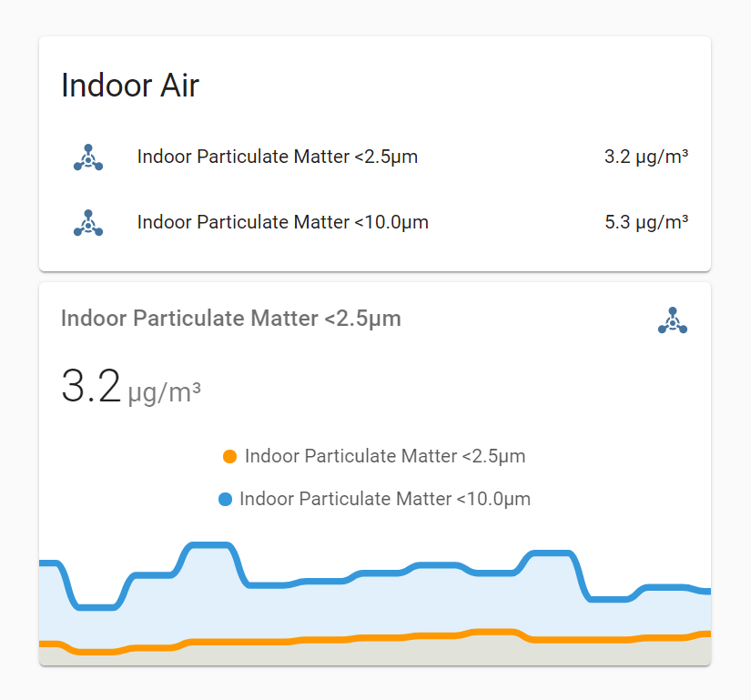This screenshot has width=751, height=700.
Task: Click the Indoor Air card title
Action: pos(130,86)
